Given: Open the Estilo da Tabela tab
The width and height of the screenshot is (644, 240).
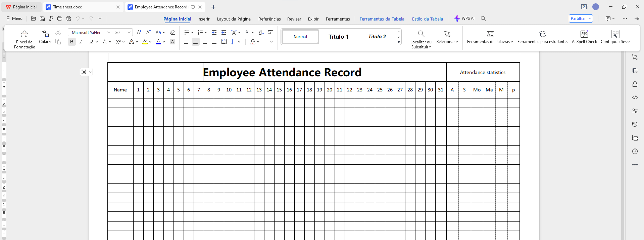Looking at the screenshot, I should pyautogui.click(x=427, y=19).
